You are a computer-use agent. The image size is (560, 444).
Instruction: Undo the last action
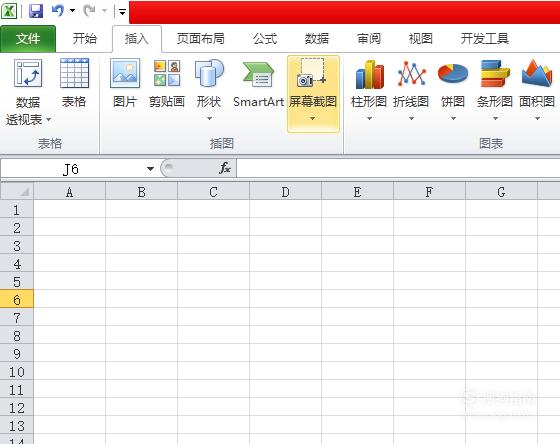click(58, 10)
